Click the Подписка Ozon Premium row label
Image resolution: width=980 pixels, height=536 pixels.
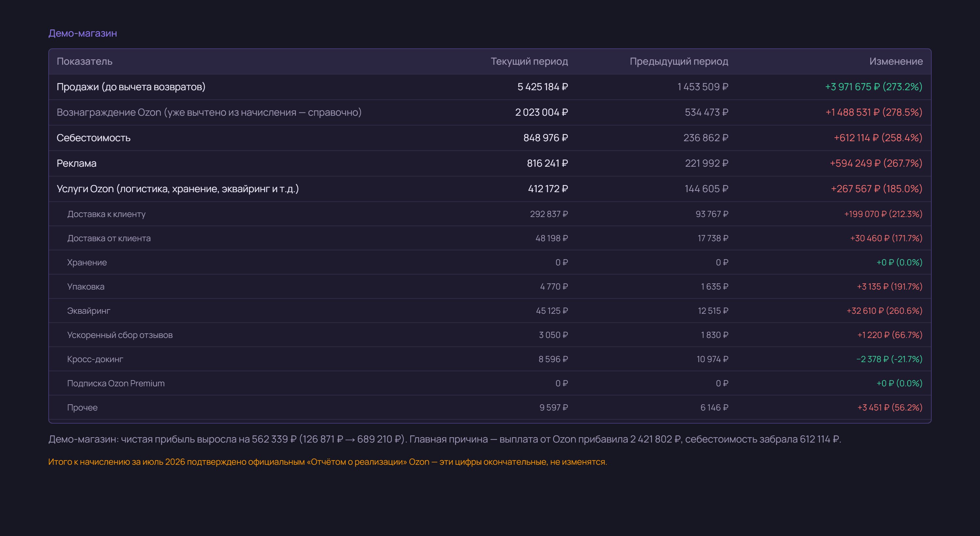point(116,383)
